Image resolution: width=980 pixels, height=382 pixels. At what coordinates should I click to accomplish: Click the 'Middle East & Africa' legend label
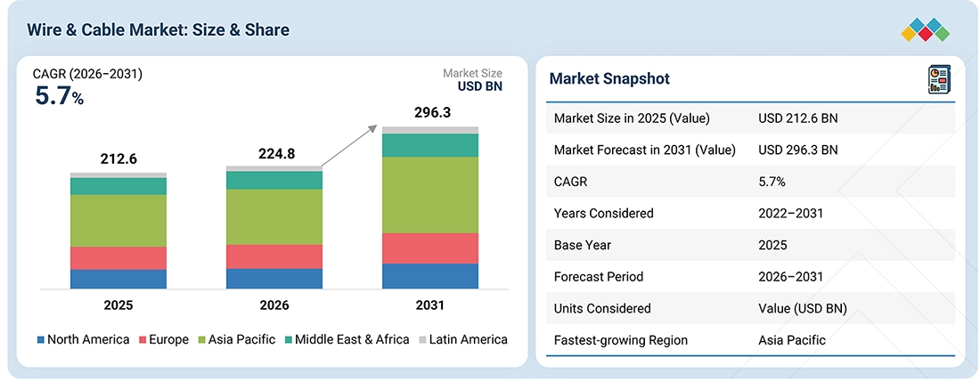coord(352,339)
